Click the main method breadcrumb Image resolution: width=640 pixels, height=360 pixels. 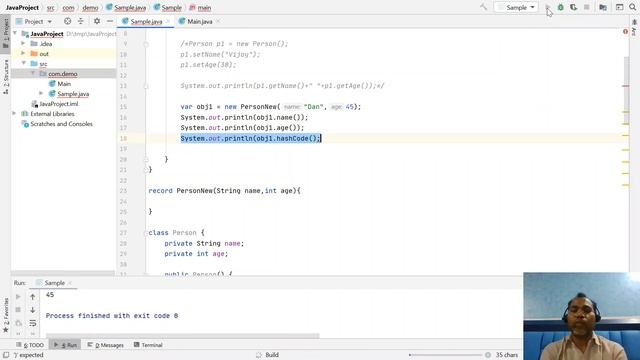coord(200,8)
